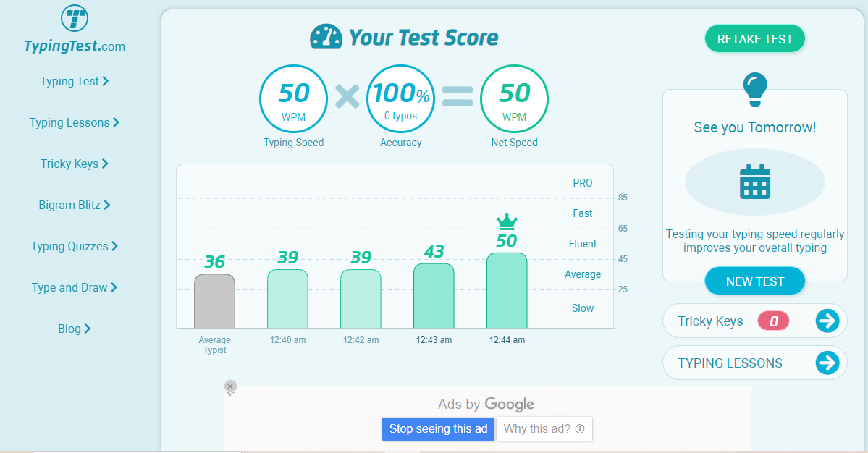Screen dimensions: 868x453
Task: Click the gray Average Typist bar
Action: (x=215, y=301)
